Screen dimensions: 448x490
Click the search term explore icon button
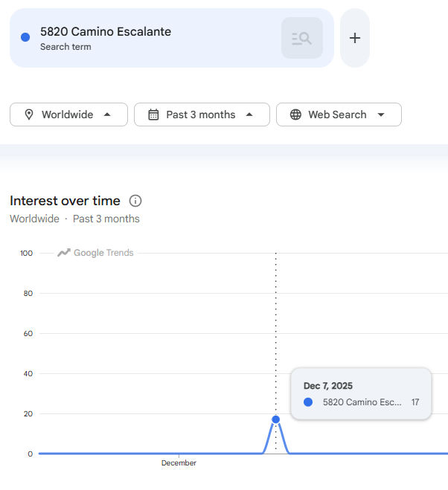(302, 38)
